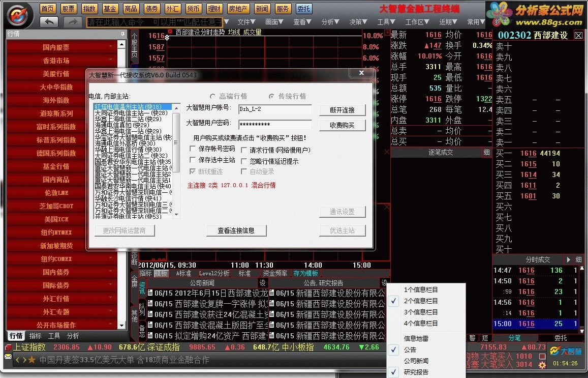This screenshot has width=588, height=378.
Task: Toggle 断线重连 checkbox
Action: click(x=193, y=171)
